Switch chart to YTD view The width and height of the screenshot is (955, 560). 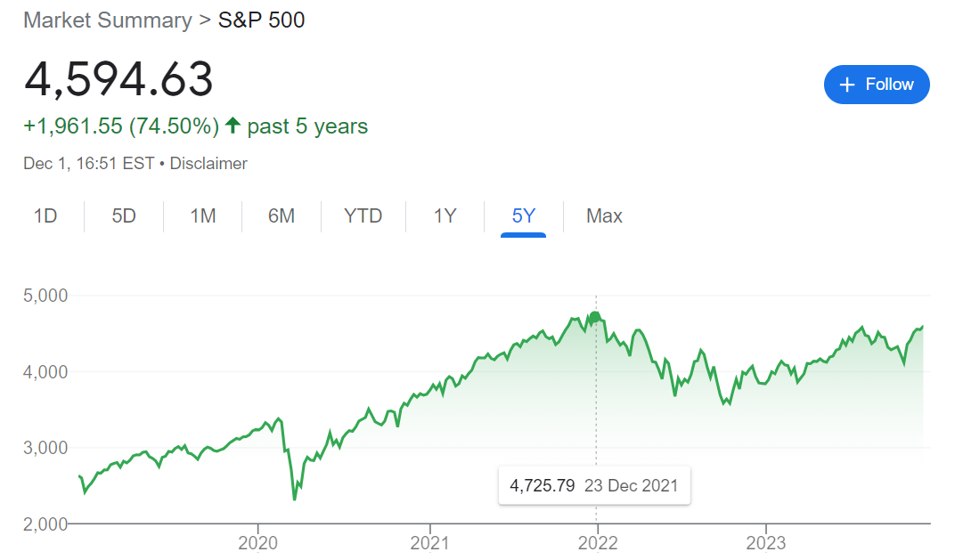point(363,216)
